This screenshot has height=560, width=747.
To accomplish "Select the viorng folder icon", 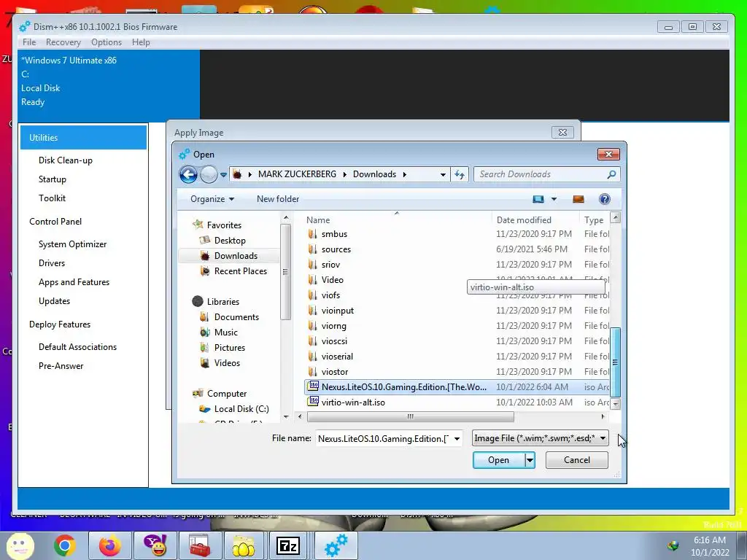I will (312, 326).
